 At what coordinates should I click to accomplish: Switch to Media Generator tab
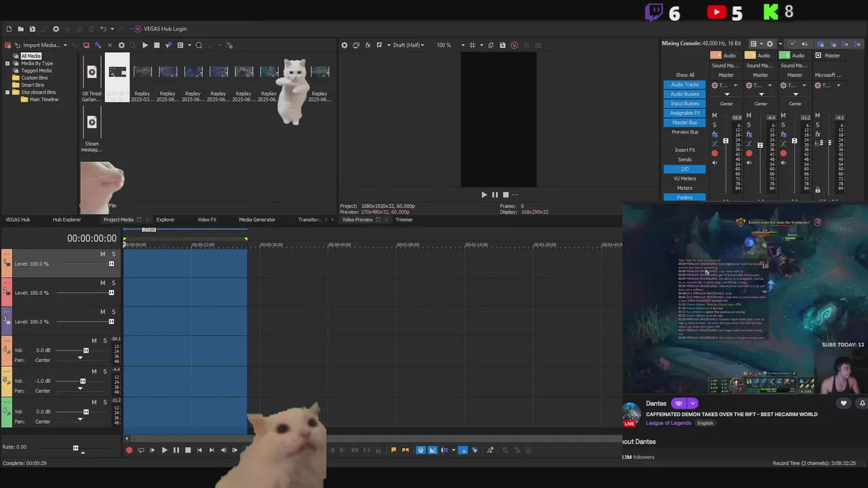click(257, 220)
